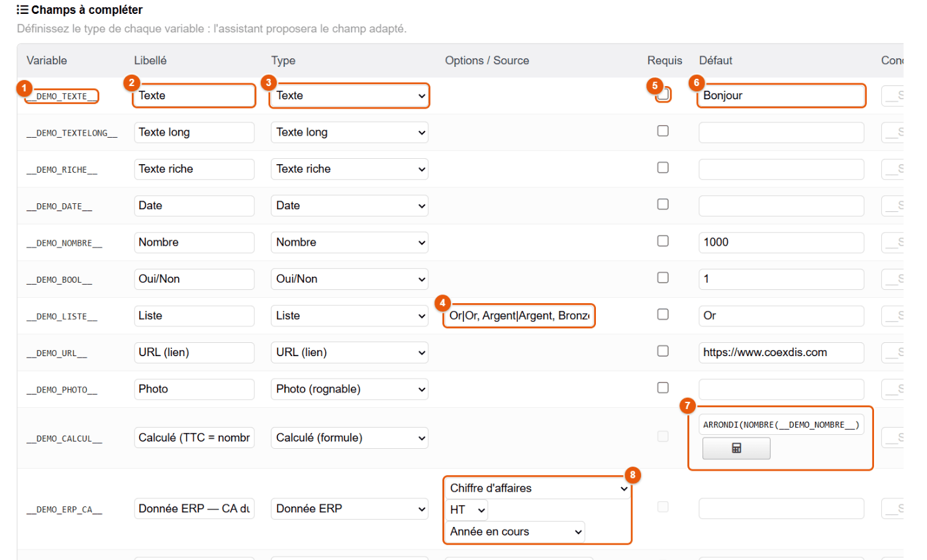
Task: Click the Options field with Or|Or, Argent|Argent
Action: [519, 316]
